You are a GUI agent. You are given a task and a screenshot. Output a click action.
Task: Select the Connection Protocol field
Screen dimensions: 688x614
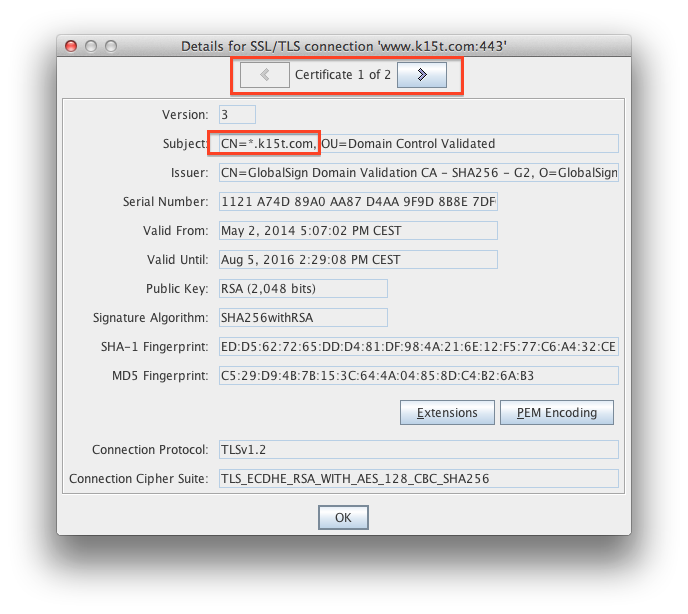pyautogui.click(x=418, y=450)
